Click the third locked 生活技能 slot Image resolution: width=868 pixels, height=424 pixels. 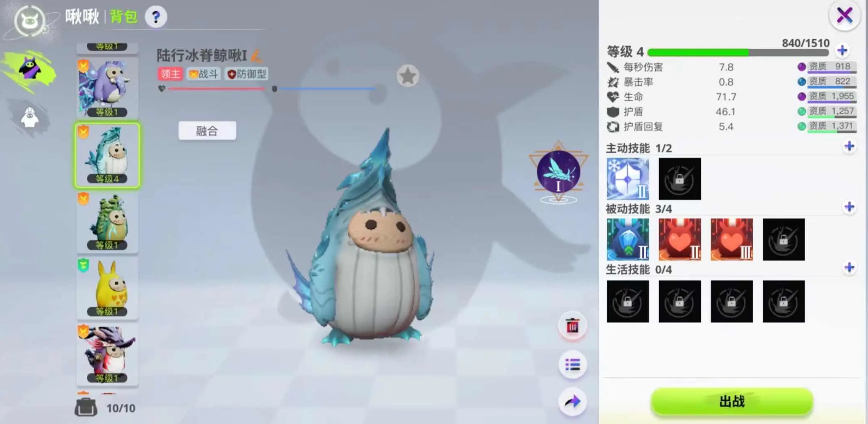732,301
